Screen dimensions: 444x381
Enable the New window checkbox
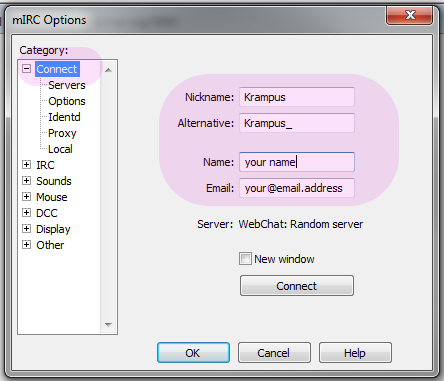(x=245, y=259)
